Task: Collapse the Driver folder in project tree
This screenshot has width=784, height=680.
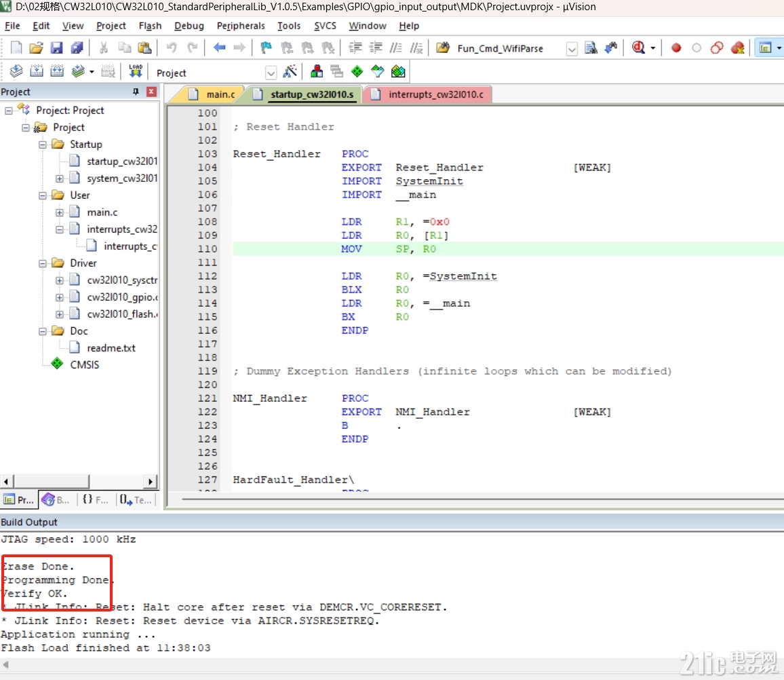Action: (x=43, y=264)
